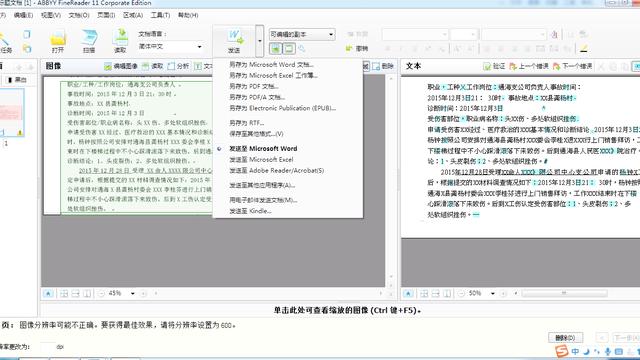640x360 pixels.
Task: Open the 视图(V) menu
Action: 51,15
